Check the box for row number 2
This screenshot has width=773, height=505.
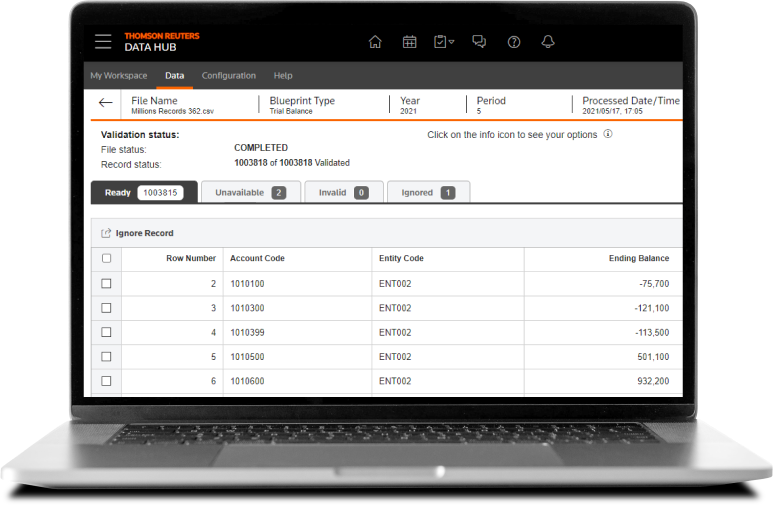point(107,284)
